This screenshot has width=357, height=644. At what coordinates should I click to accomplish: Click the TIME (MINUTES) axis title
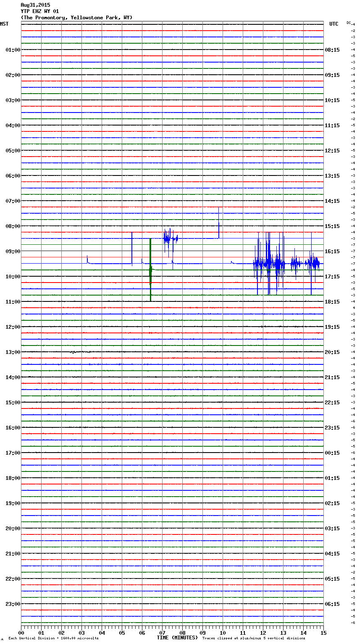(177, 638)
